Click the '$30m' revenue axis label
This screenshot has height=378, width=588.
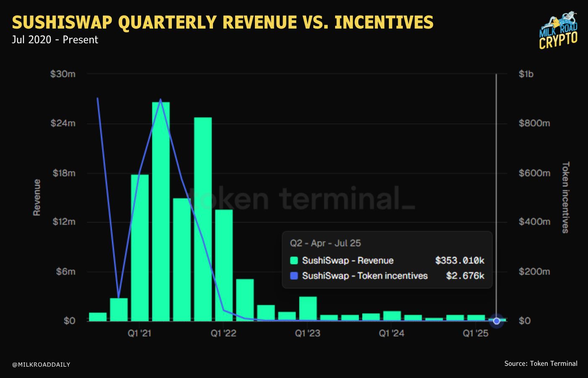coord(63,74)
